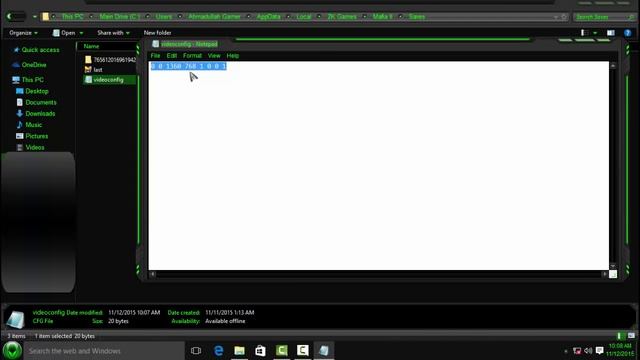Screen dimensions: 640x360
Task: Open the Notepad Format menu
Action: point(192,56)
